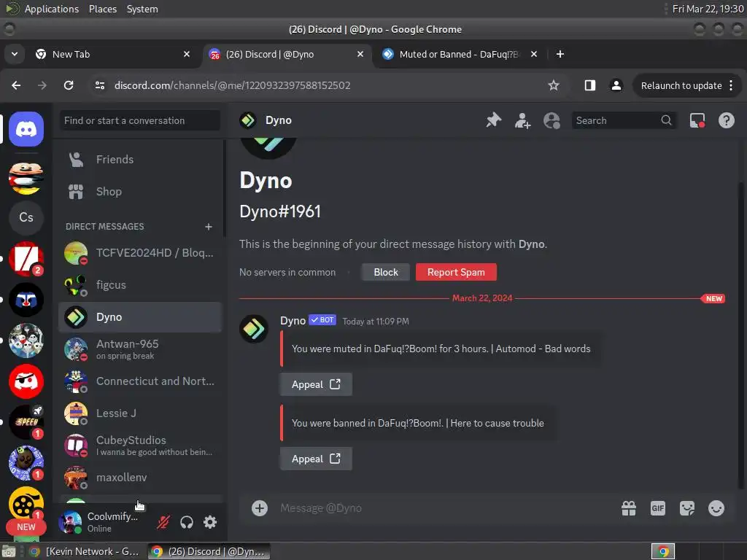Click the Chrome address bar URL
This screenshot has width=747, height=560.
233,85
